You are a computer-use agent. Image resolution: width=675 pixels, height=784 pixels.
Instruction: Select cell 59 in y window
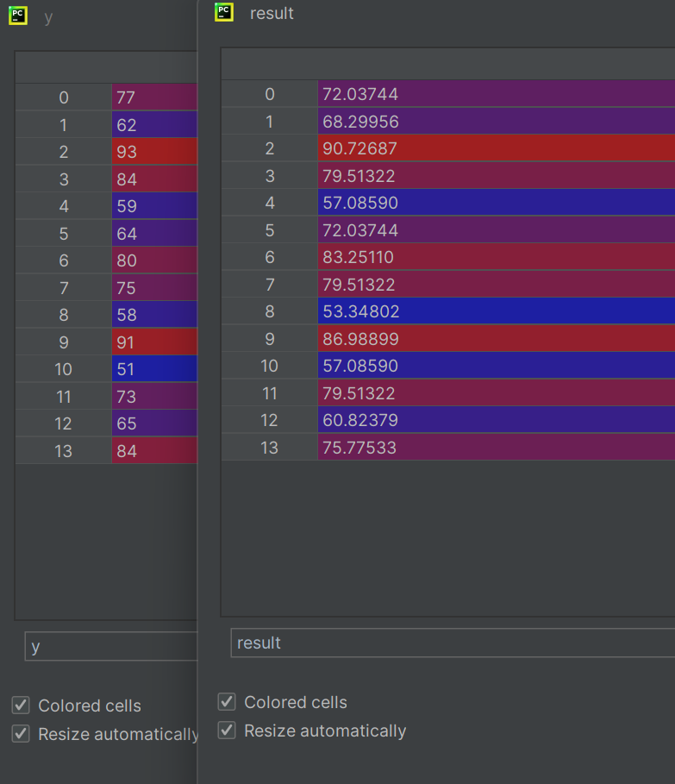coord(155,206)
